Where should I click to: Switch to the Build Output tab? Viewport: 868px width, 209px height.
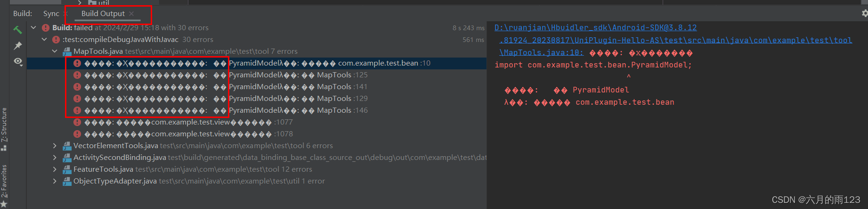[x=103, y=14]
